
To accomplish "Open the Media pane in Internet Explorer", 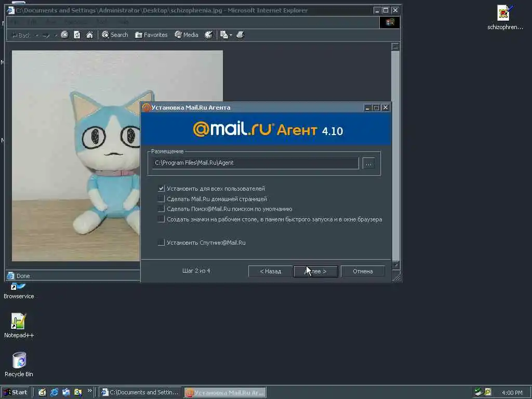I will [187, 35].
